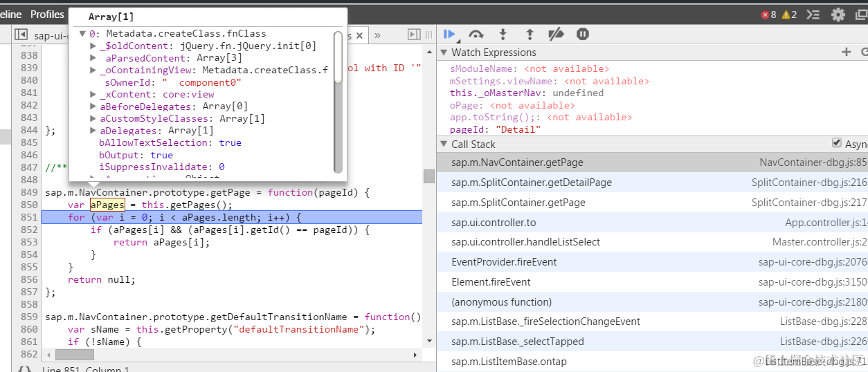This screenshot has width=868, height=372.
Task: Click the this._oMasterNav watch expression
Action: pos(527,93)
